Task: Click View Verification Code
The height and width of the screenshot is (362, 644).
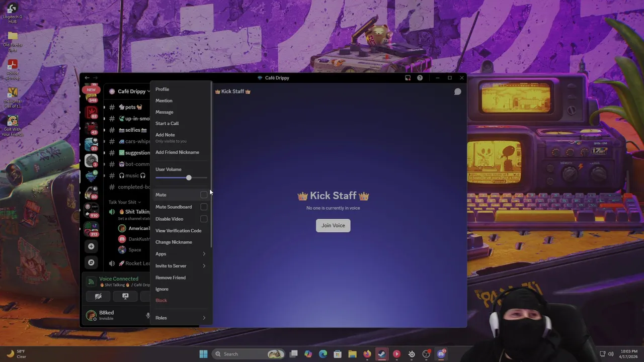Action: [181, 231]
